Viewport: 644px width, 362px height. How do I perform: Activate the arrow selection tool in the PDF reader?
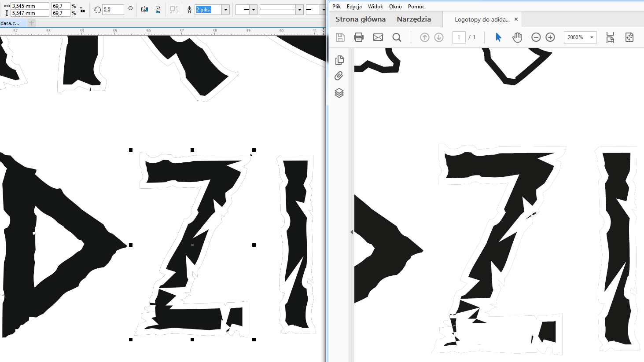tap(498, 37)
